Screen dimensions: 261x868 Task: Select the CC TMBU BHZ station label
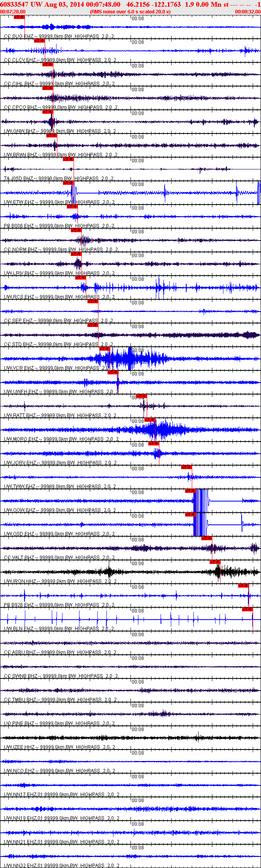60,700
